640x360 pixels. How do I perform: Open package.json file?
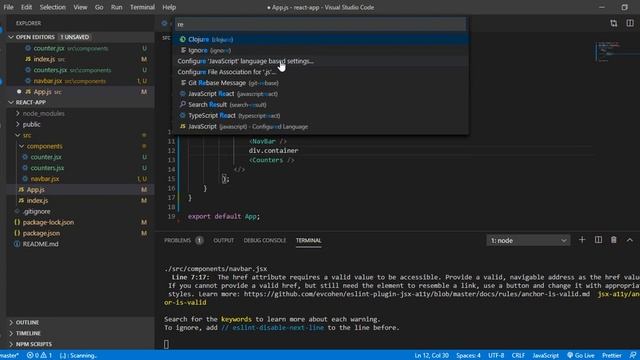[x=80, y=233]
